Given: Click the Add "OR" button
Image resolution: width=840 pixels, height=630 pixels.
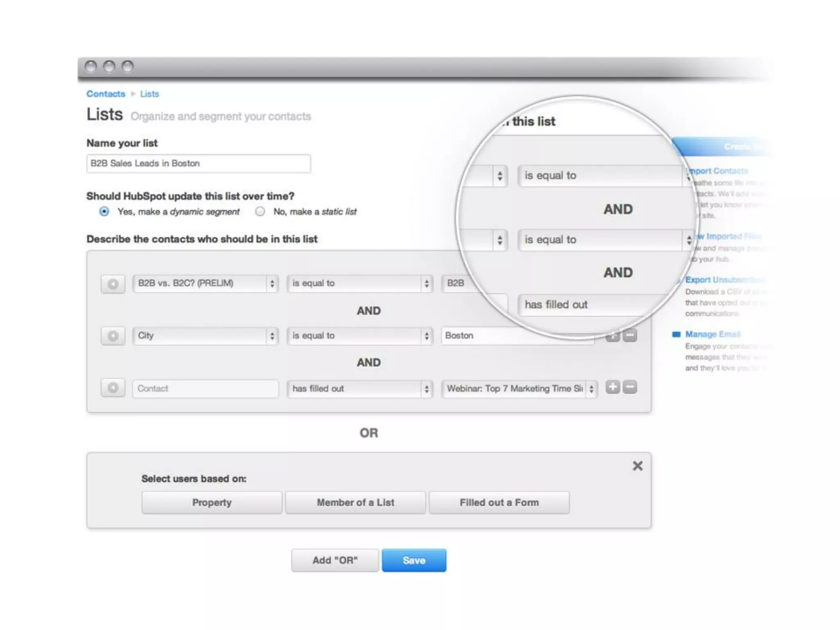Looking at the screenshot, I should (x=335, y=560).
